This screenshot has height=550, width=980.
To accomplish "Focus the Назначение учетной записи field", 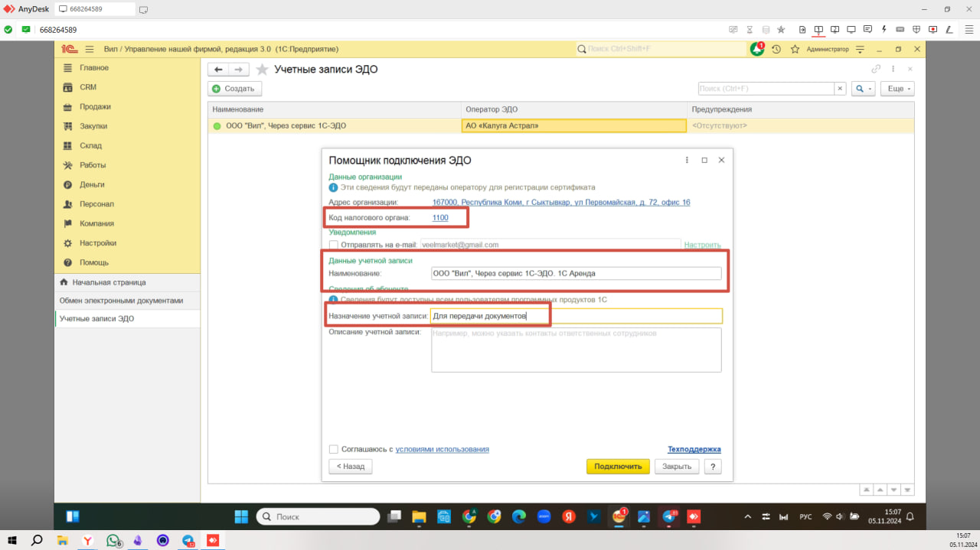I will (577, 316).
